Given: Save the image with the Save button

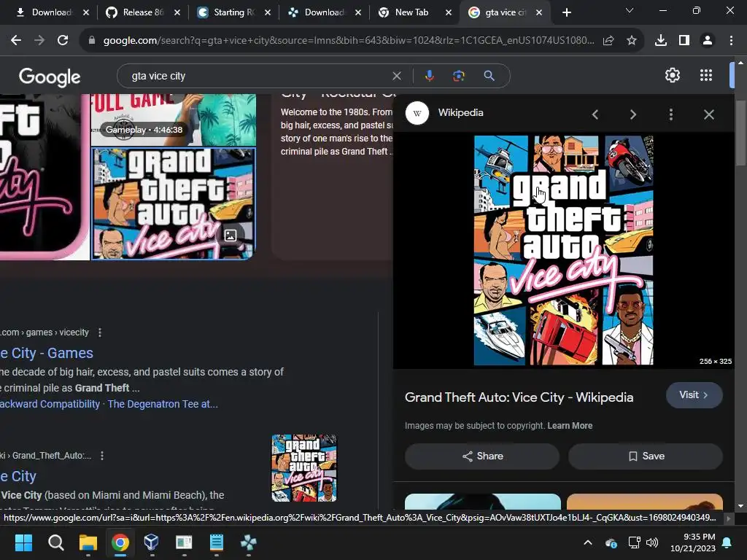Looking at the screenshot, I should 646,456.
